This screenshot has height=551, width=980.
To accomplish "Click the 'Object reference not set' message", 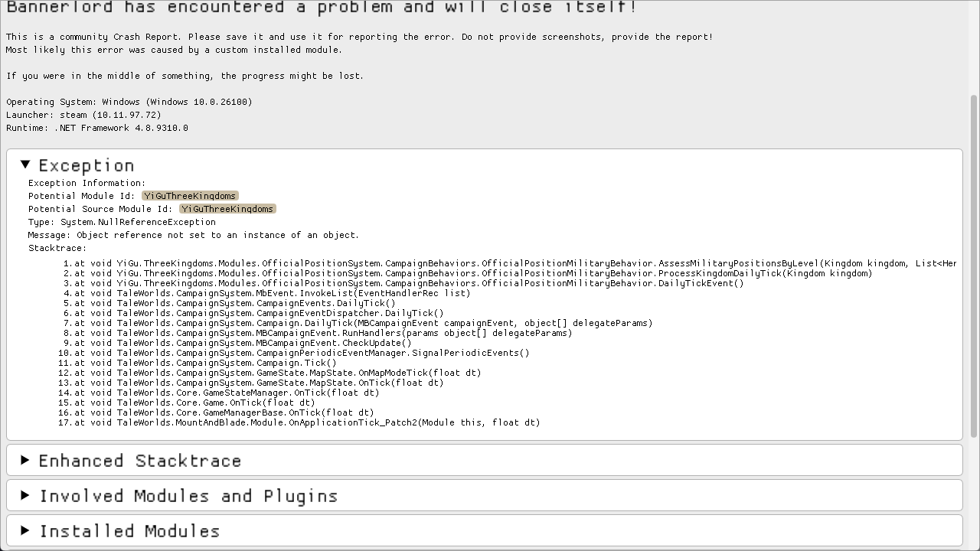I will [x=217, y=235].
